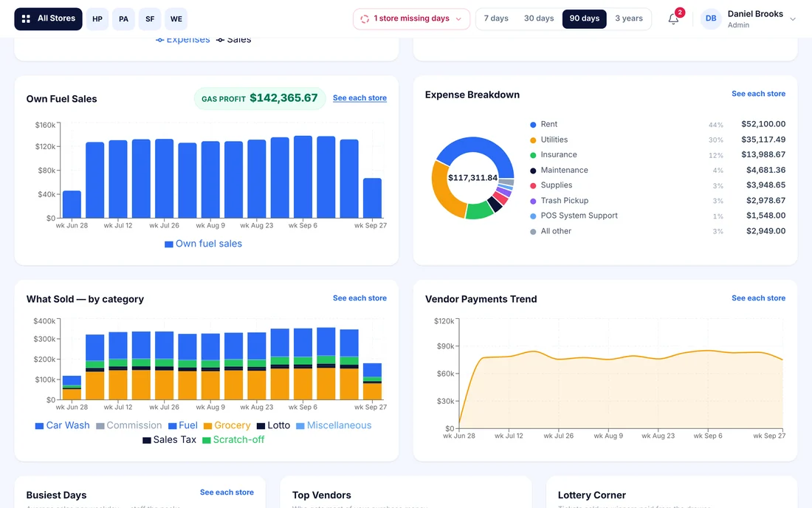Click the Supplies red color dot
The height and width of the screenshot is (508, 812).
click(533, 186)
